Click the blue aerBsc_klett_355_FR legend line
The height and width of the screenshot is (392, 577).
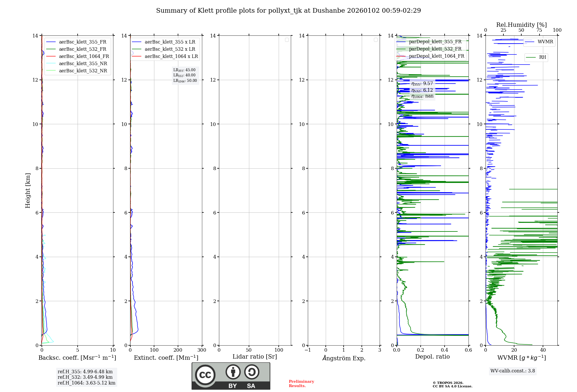click(51, 42)
